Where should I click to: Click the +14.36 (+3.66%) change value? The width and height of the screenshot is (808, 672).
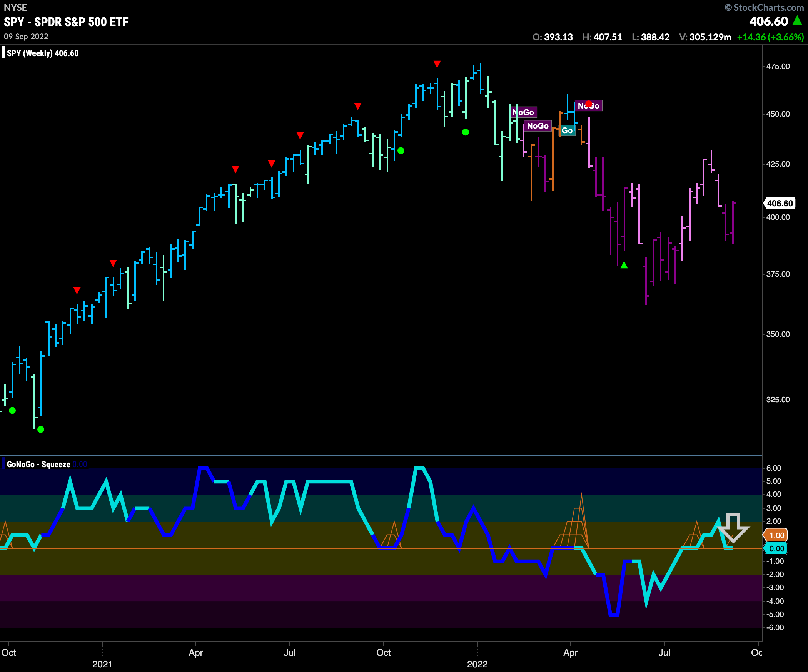[x=770, y=37]
